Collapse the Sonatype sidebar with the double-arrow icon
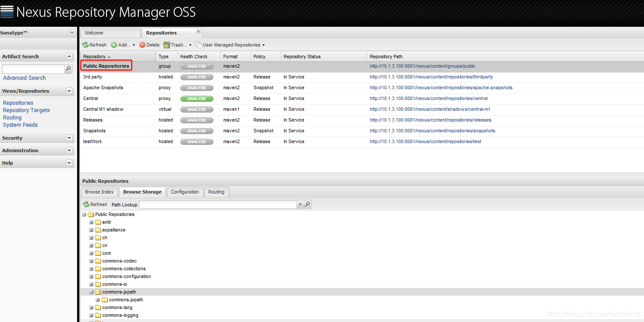Viewport: 644px width, 322px height. [72, 33]
